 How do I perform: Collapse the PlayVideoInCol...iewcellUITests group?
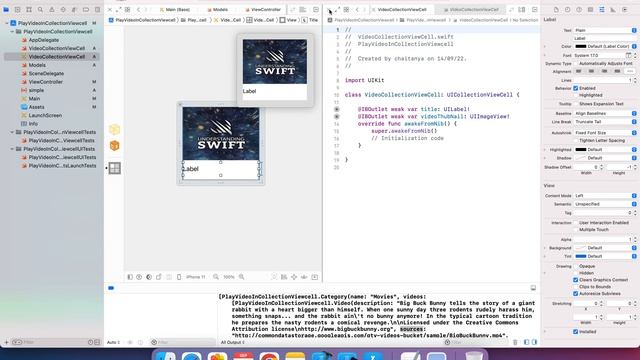point(12,149)
